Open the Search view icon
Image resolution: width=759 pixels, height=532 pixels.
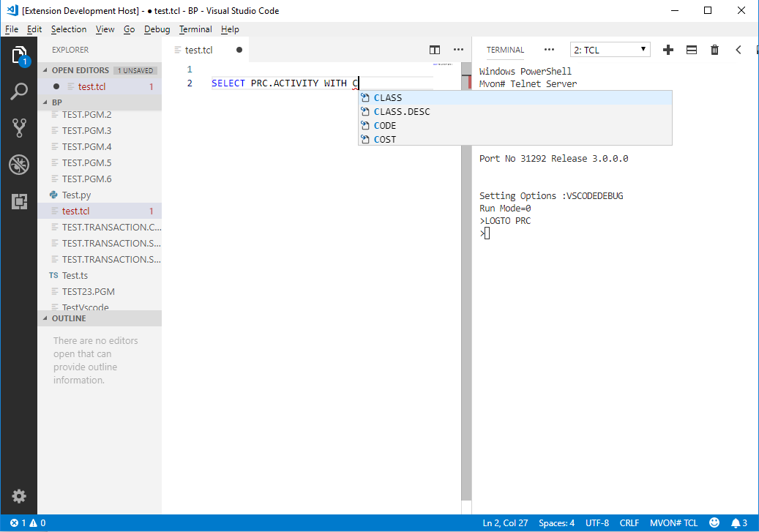(19, 91)
